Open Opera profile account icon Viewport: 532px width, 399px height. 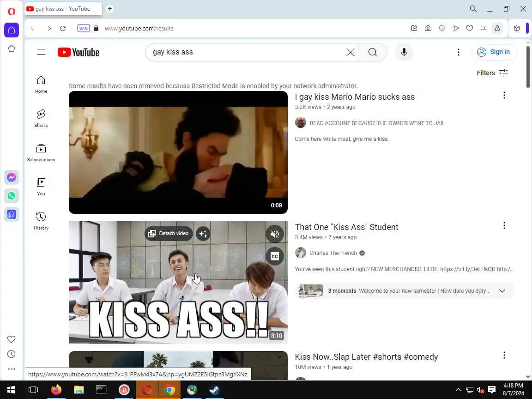497,28
